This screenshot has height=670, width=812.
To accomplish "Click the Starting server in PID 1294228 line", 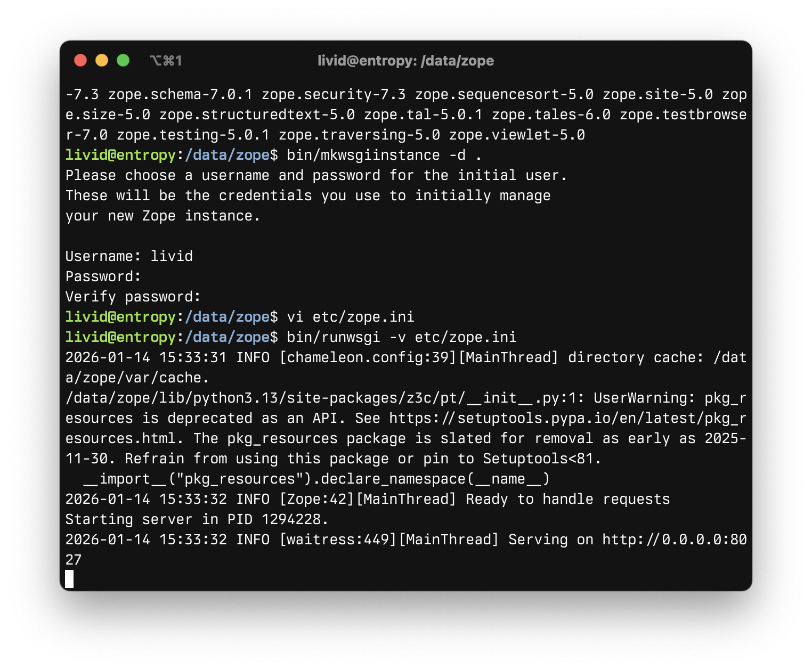I will coord(197,519).
